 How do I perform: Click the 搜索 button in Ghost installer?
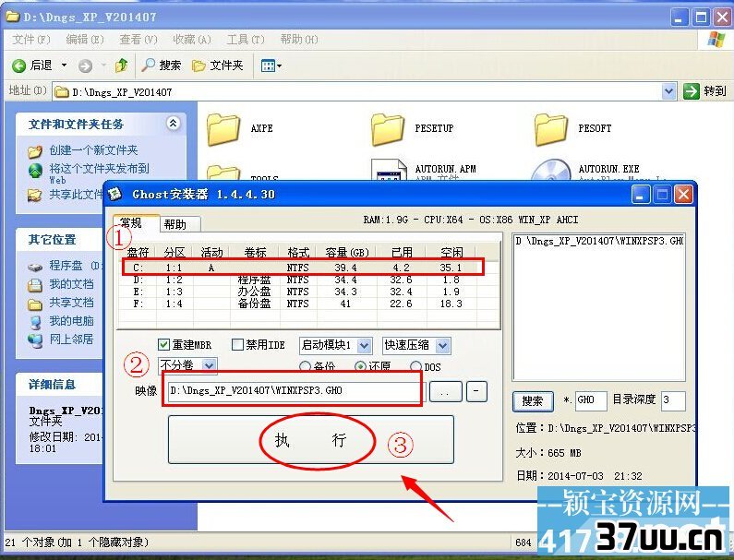[533, 401]
